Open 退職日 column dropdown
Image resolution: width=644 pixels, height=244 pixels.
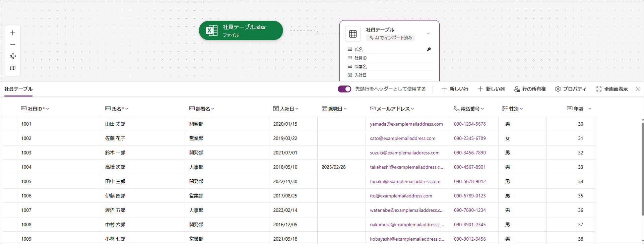345,109
